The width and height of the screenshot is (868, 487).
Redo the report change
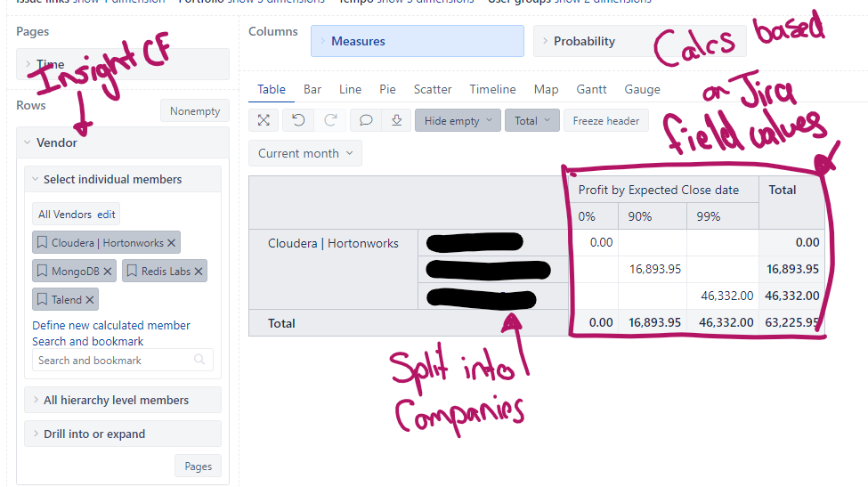(x=330, y=121)
